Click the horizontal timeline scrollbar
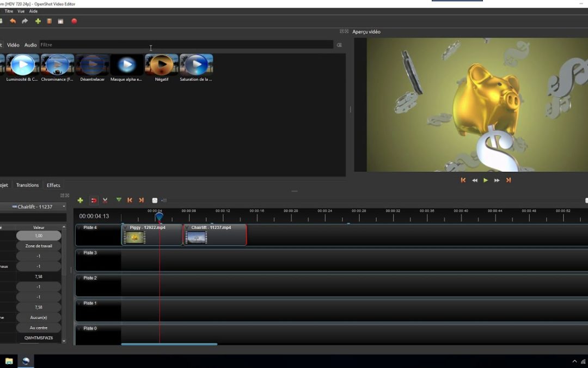The width and height of the screenshot is (588, 368). coord(169,344)
